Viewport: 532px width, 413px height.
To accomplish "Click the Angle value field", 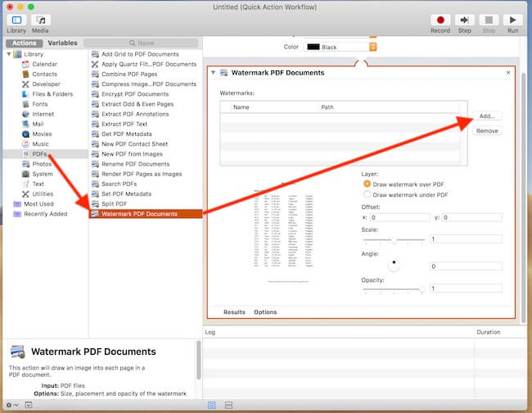I will pos(466,266).
